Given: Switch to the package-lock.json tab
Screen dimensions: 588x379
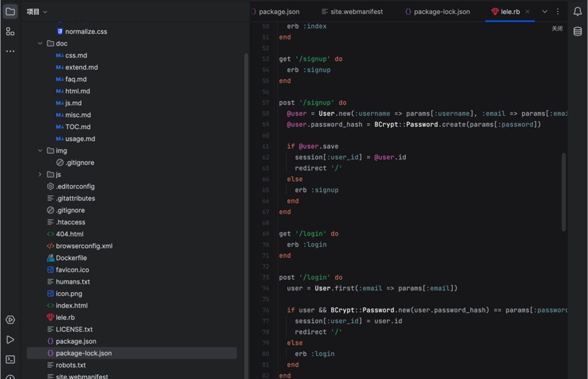Looking at the screenshot, I should pyautogui.click(x=437, y=11).
